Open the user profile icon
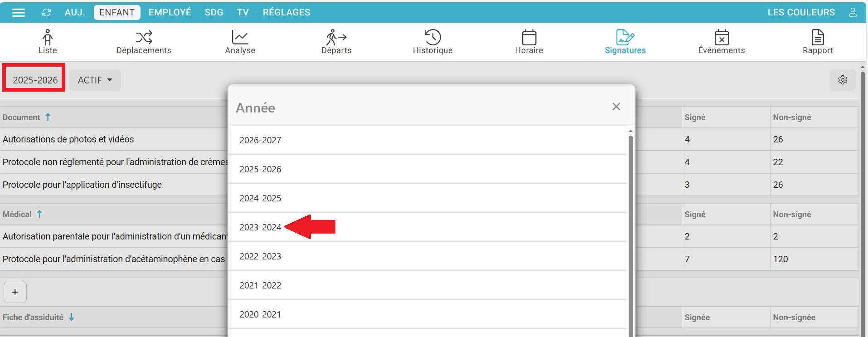 coord(853,12)
